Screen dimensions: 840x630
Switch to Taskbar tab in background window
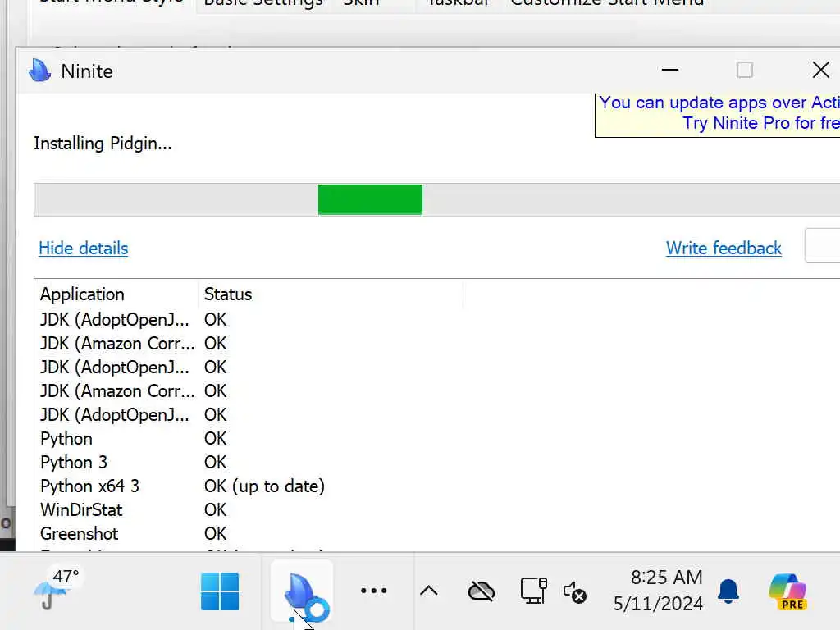click(x=459, y=3)
